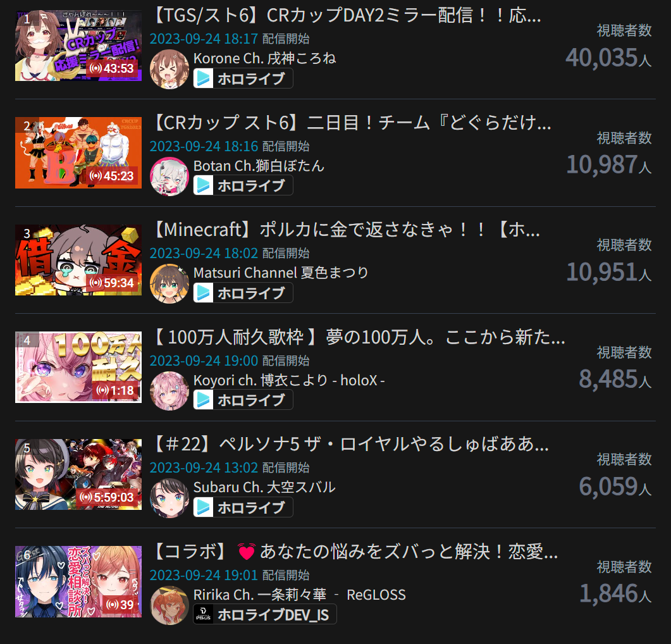This screenshot has width=671, height=644.
Task: Open Korone Ch. channel avatar
Action: [x=169, y=69]
